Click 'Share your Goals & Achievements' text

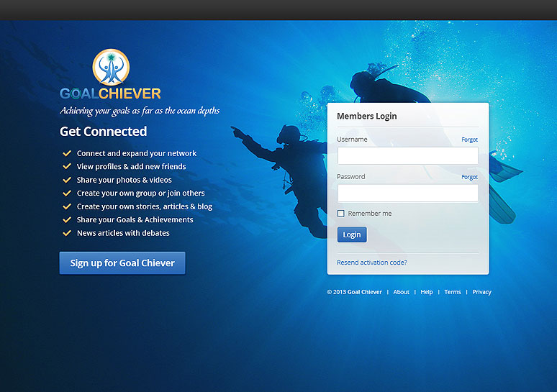pos(135,220)
